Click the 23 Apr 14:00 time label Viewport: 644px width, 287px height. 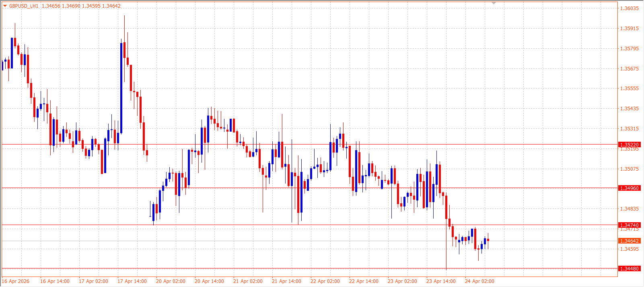point(441,281)
